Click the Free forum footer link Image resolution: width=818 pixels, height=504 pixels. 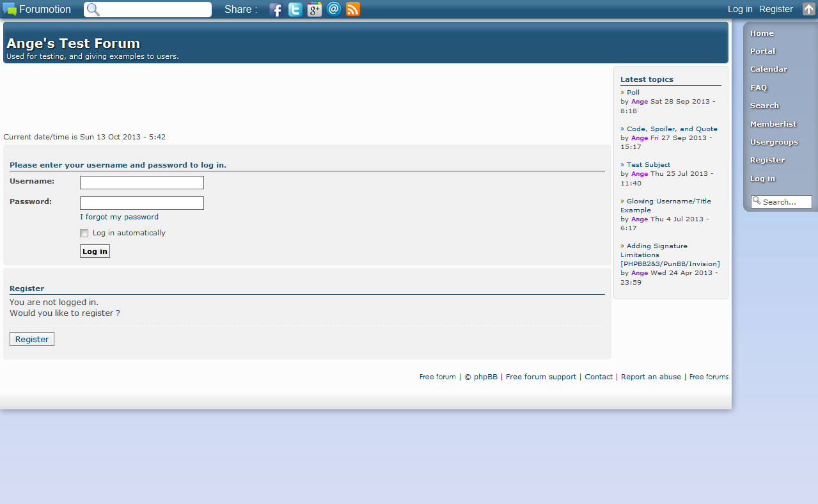[x=437, y=377]
